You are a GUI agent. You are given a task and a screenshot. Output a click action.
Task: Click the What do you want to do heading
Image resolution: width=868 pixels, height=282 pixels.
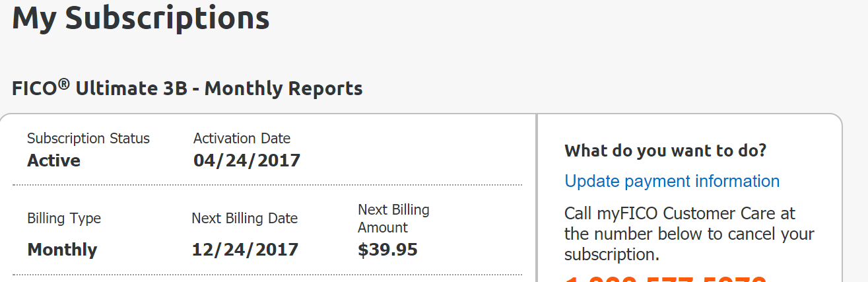click(x=665, y=151)
